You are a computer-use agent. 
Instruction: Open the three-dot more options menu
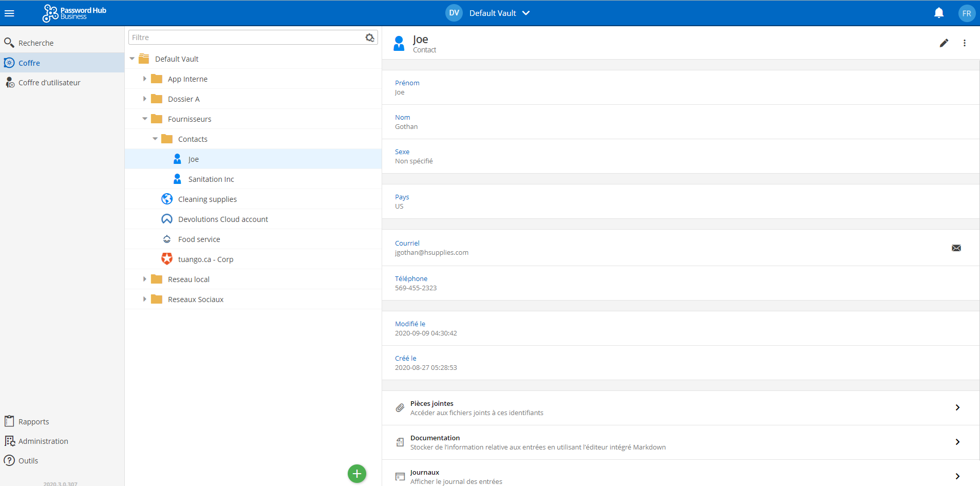(x=964, y=43)
